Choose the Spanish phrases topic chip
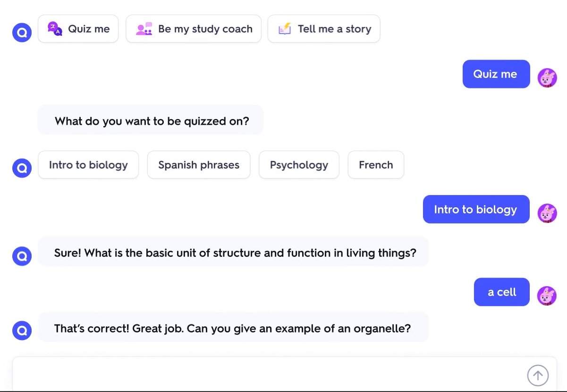 [199, 165]
